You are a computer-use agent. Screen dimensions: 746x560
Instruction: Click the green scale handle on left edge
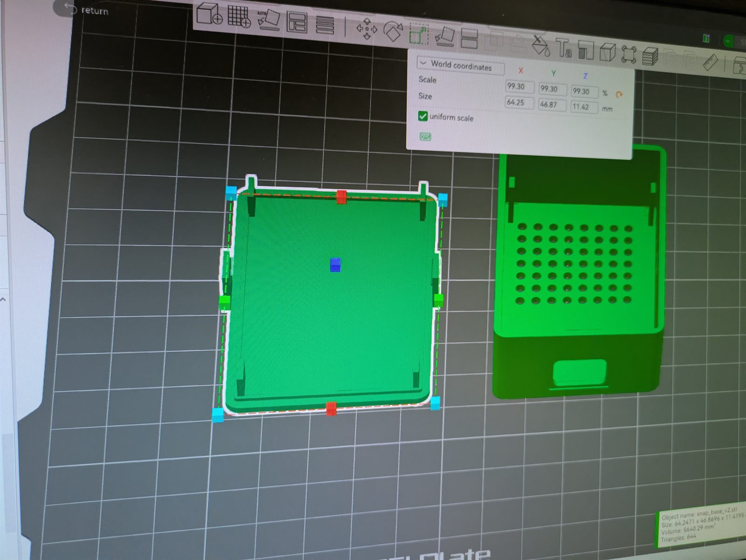tap(224, 302)
